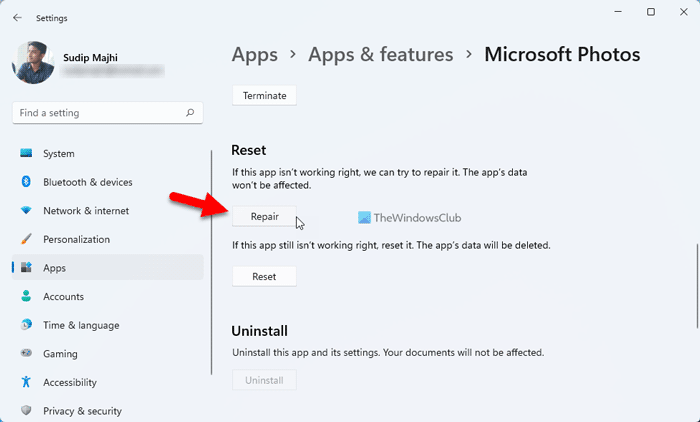The image size is (700, 422).
Task: Click the Terminate button
Action: (x=264, y=96)
